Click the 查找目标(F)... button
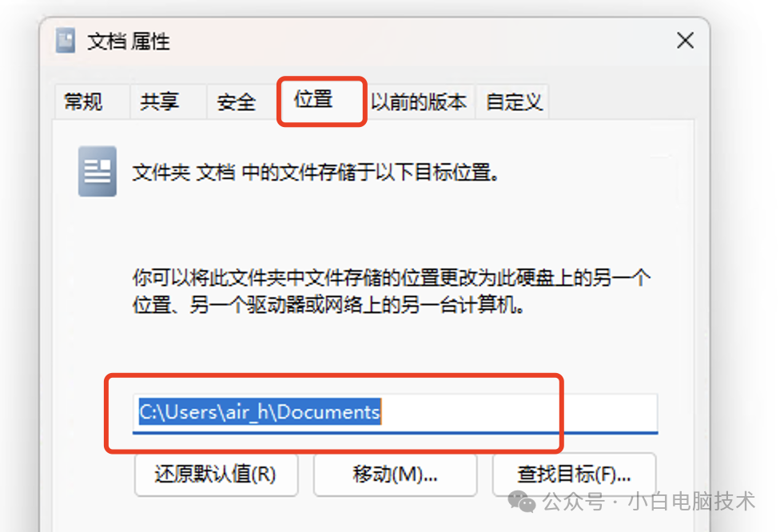 (x=574, y=474)
